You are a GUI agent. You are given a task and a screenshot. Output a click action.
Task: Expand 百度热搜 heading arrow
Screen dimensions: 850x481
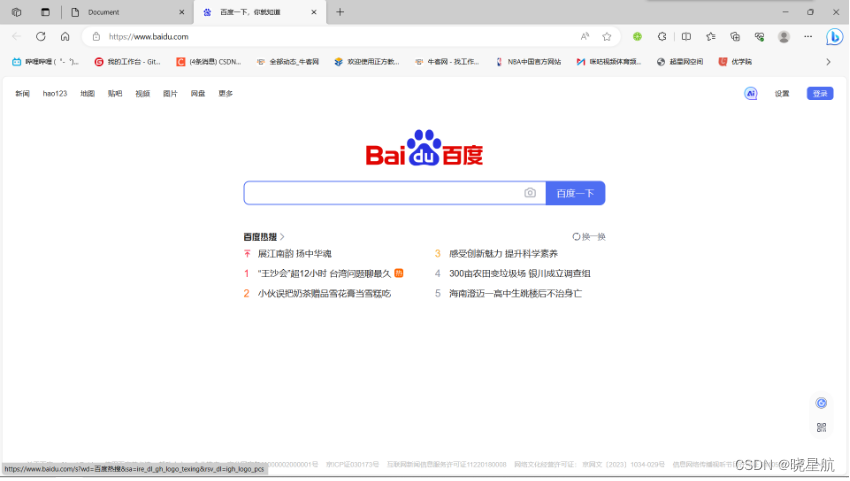(x=282, y=236)
